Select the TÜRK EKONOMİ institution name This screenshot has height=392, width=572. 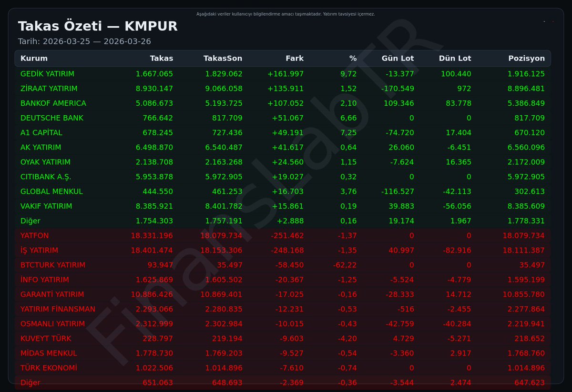coord(49,368)
